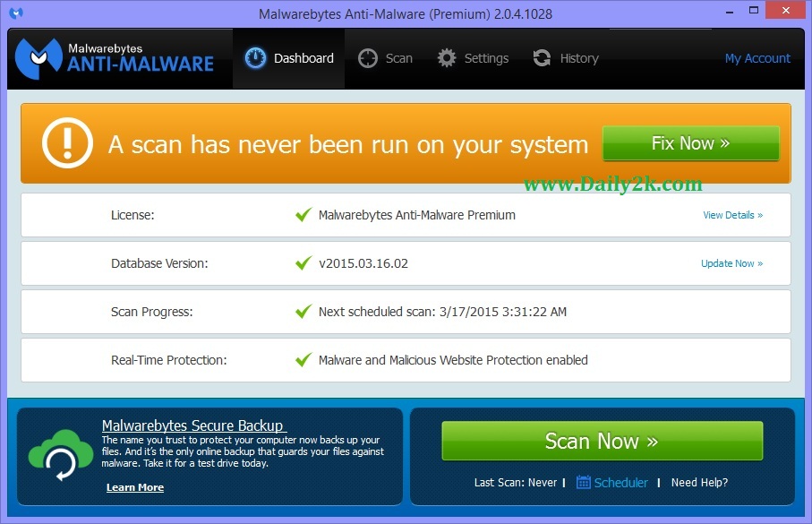Click the Secure Backup cloud icon
Screen dimensions: 812x524
(x=61, y=456)
